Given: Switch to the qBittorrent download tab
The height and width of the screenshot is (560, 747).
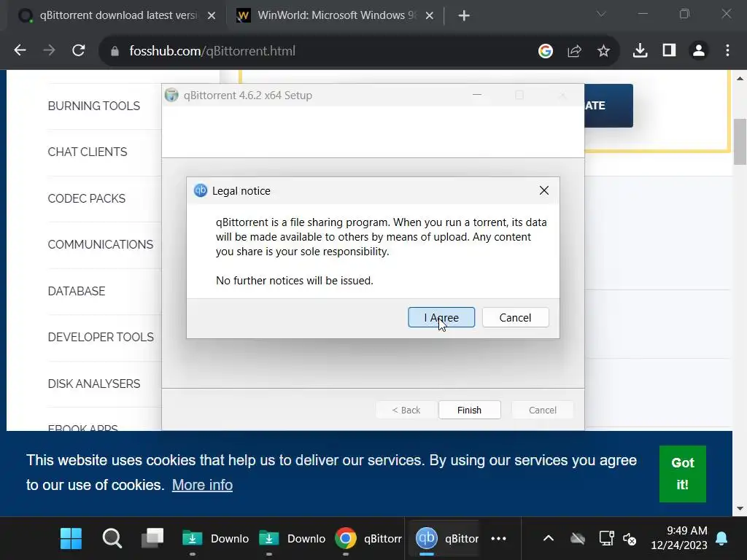Looking at the screenshot, I should 117,15.
